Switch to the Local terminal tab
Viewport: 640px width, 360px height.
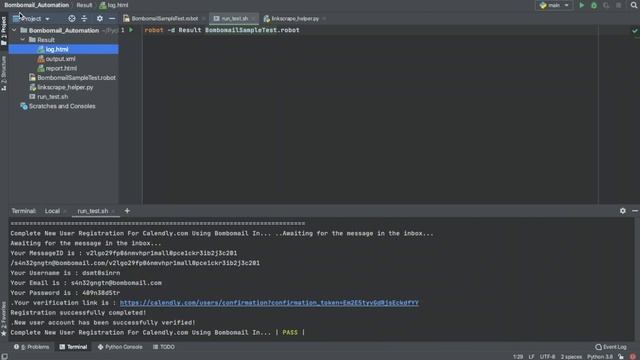[x=52, y=211]
